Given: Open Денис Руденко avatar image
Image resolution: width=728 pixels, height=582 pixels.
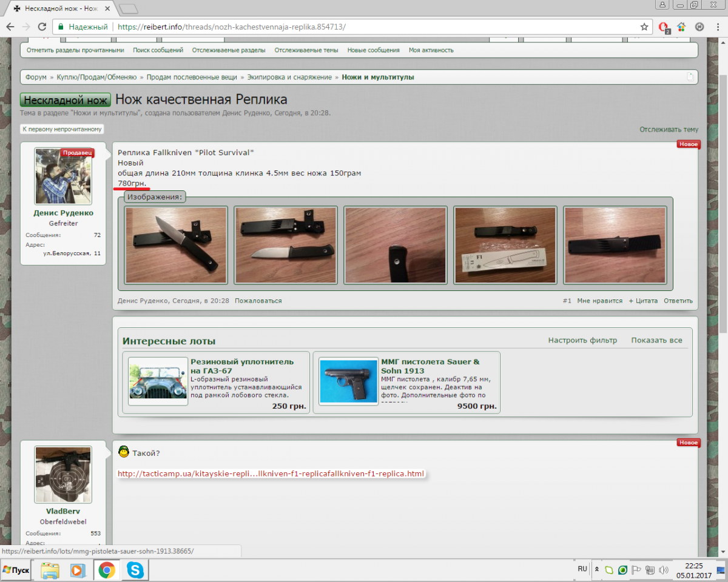Looking at the screenshot, I should 63,176.
